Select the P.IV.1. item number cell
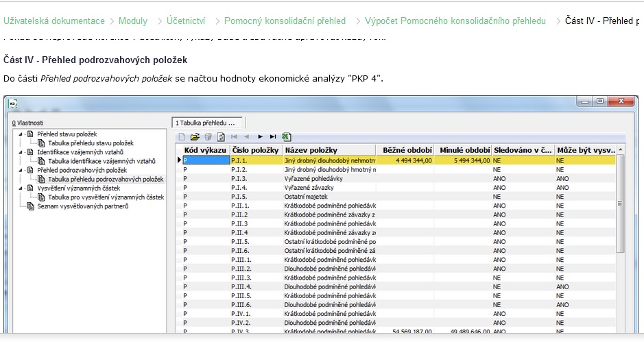 [x=256, y=314]
